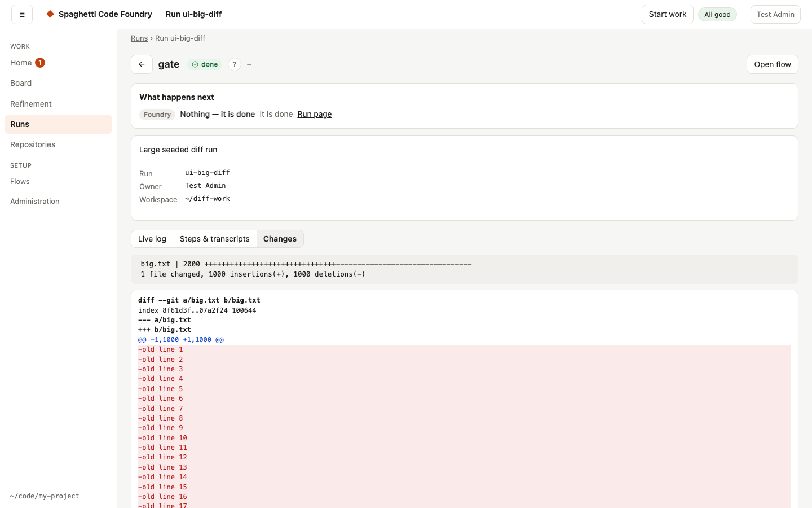Click the 'Large seeded diff run' title
Image resolution: width=812 pixels, height=508 pixels.
178,150
